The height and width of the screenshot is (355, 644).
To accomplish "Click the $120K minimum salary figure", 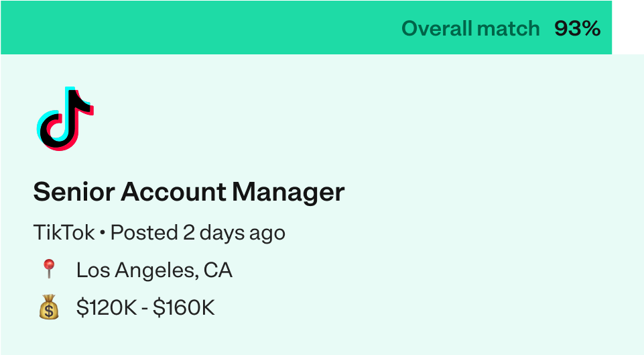I will tap(107, 307).
